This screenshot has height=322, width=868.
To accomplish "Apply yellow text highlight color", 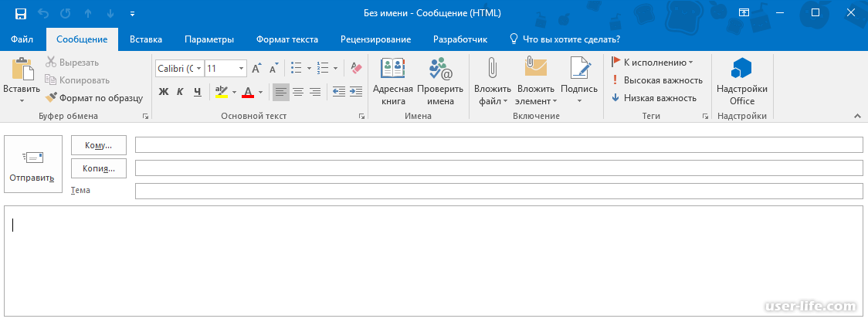I will (222, 92).
